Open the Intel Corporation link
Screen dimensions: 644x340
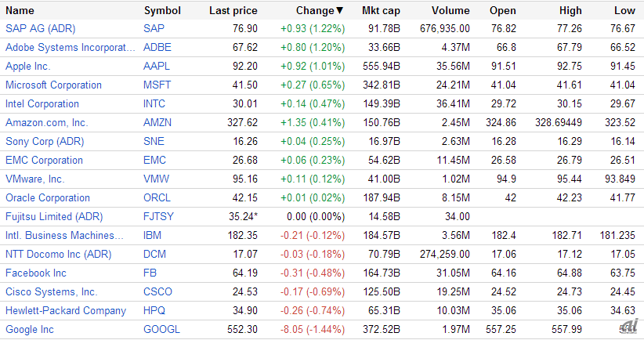42,103
